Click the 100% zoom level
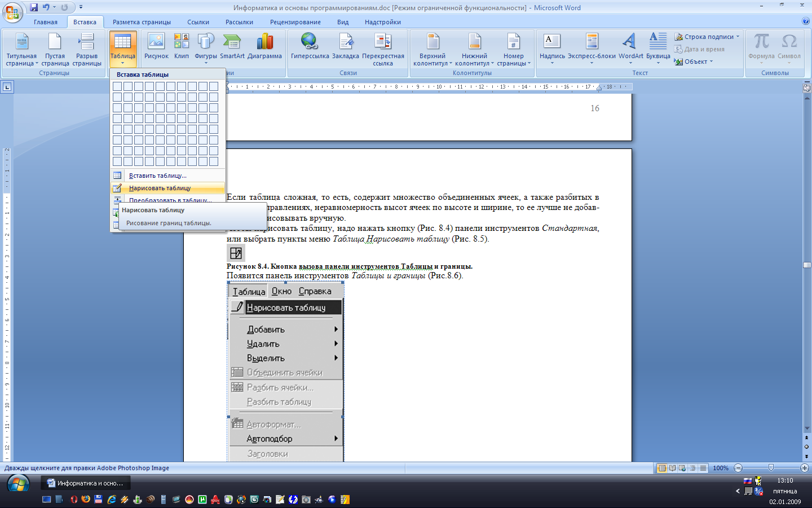Viewport: 812px width, 508px height. click(x=720, y=468)
